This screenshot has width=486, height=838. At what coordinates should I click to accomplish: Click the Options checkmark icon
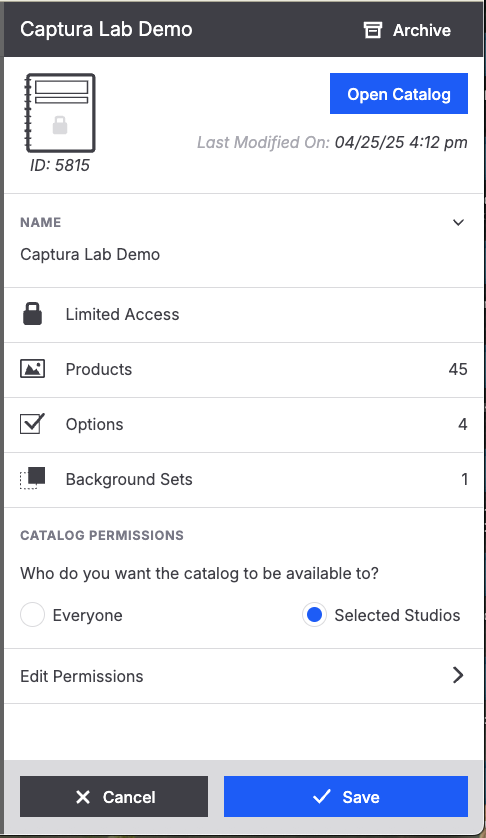[x=32, y=423]
